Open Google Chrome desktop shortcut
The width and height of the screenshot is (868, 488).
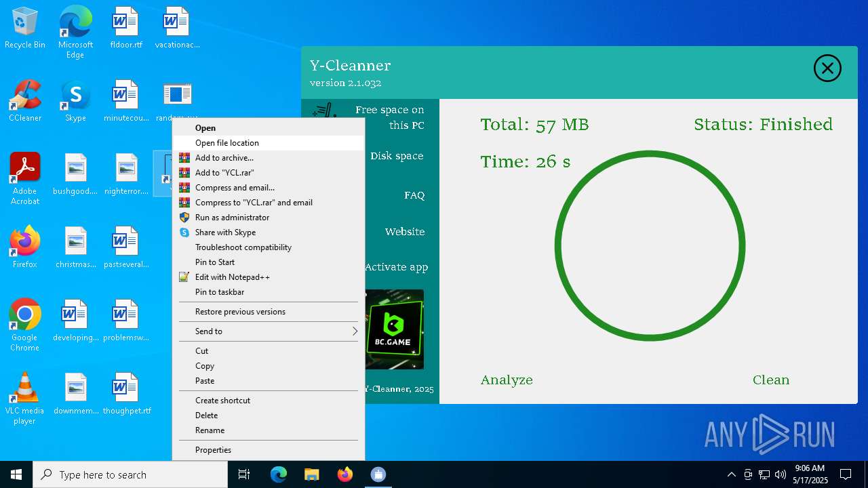[25, 325]
